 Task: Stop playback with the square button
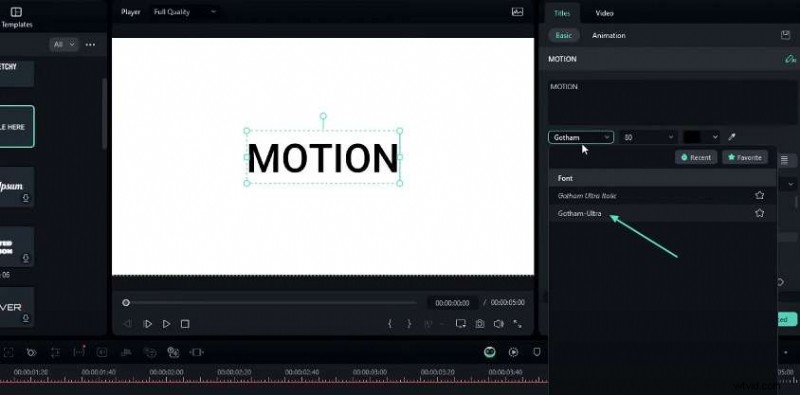(x=185, y=324)
